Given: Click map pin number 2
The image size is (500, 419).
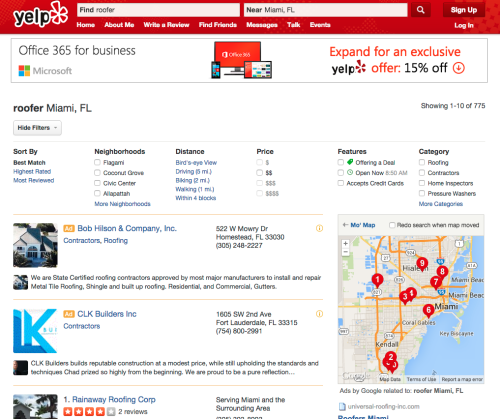Looking at the screenshot, I should click(391, 358).
